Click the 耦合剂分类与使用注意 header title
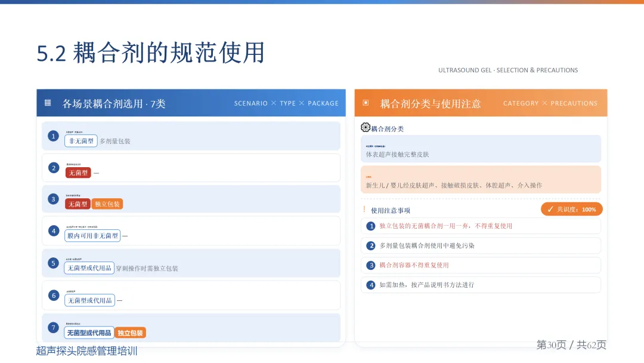Image resolution: width=644 pixels, height=363 pixels. tap(431, 104)
